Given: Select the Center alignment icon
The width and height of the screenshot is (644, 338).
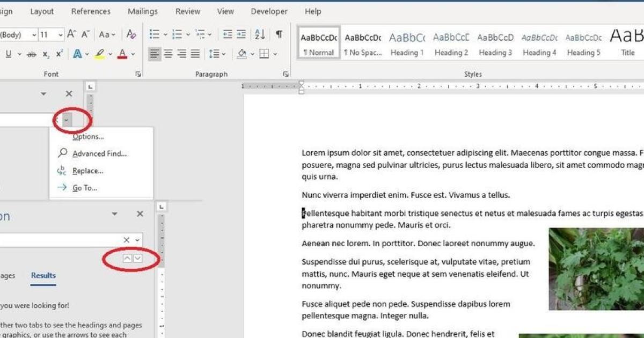Looking at the screenshot, I should (x=168, y=53).
